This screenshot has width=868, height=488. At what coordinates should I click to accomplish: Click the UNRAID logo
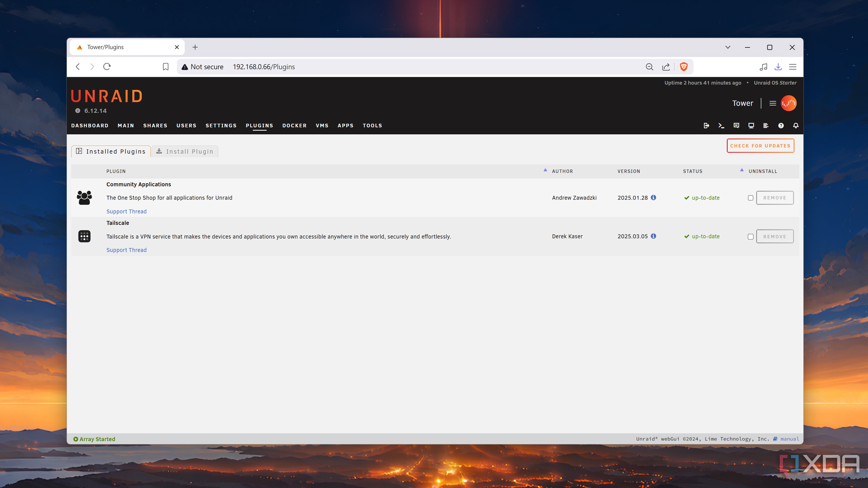[107, 96]
